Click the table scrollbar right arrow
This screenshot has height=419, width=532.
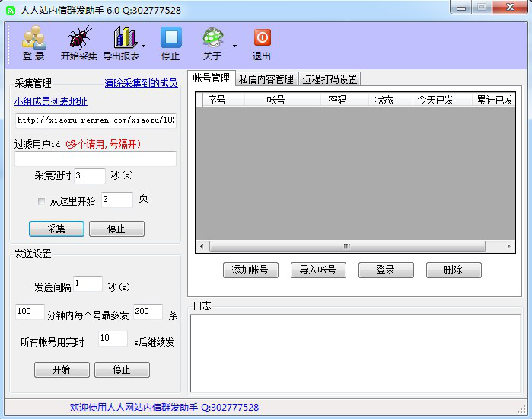508,246
